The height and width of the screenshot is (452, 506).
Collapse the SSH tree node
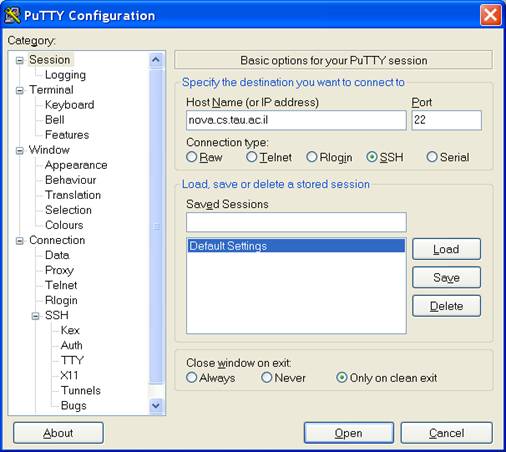(x=35, y=316)
